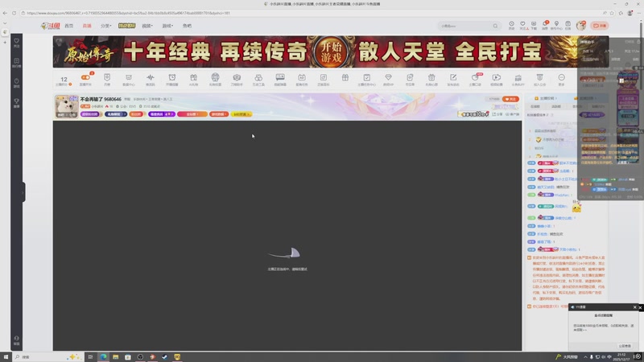Click the round 开始游戏 banner button
Viewport: 644px width, 362px height.
point(331,52)
